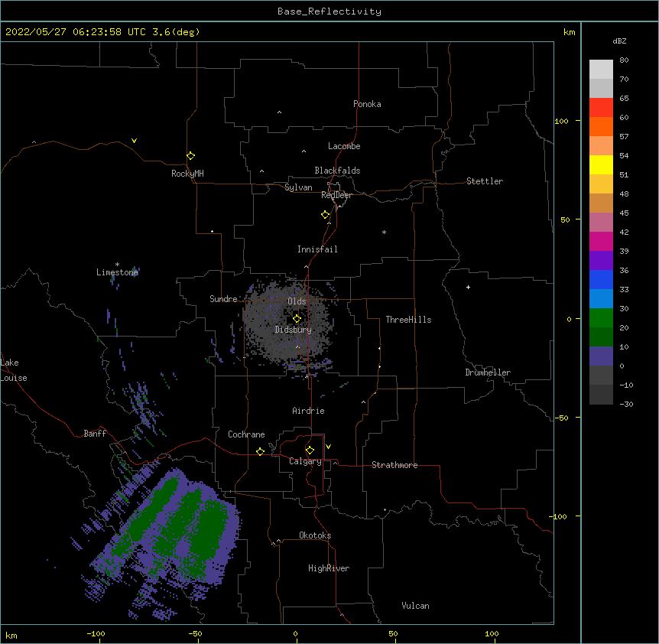Click the Airdrie city label
The width and height of the screenshot is (659, 644).
pos(308,411)
